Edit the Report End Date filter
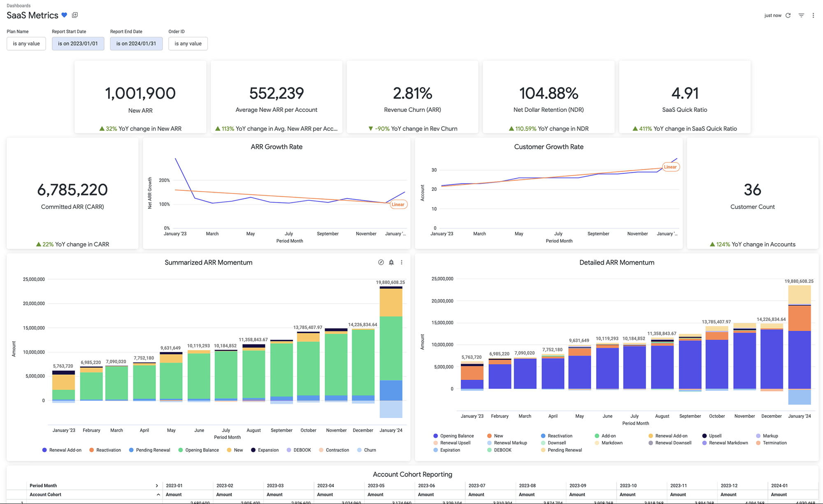Screen dimensions: 823x504 point(136,44)
